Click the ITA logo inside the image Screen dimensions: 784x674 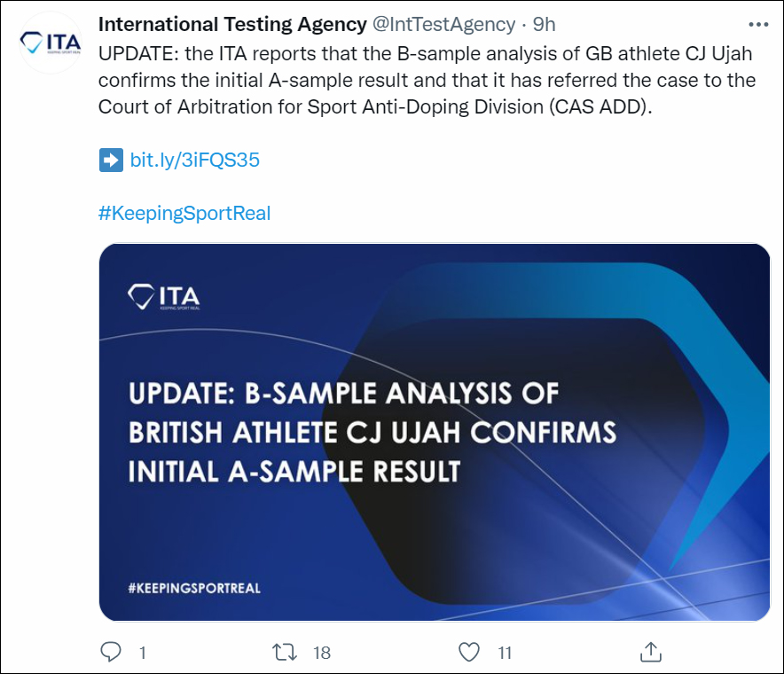click(163, 295)
